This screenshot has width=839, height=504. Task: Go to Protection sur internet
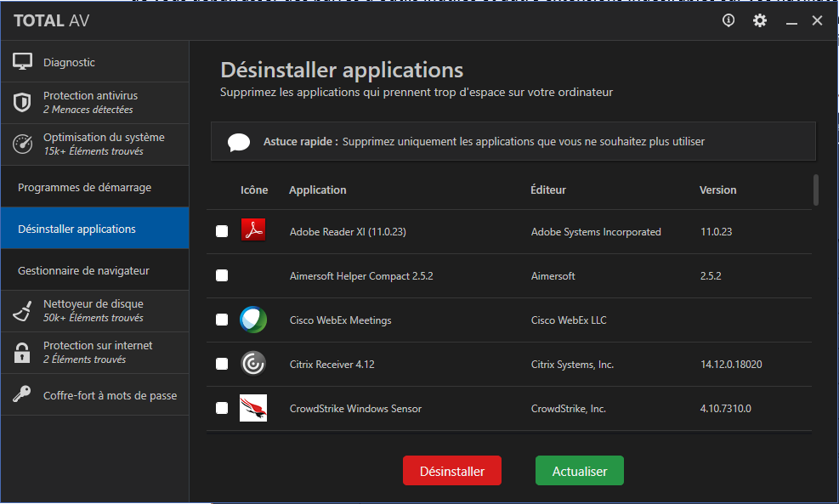(94, 353)
